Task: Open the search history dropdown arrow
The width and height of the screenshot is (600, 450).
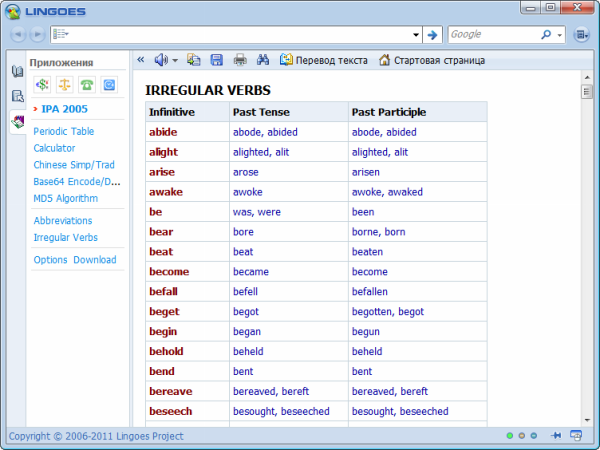Action: (416, 34)
